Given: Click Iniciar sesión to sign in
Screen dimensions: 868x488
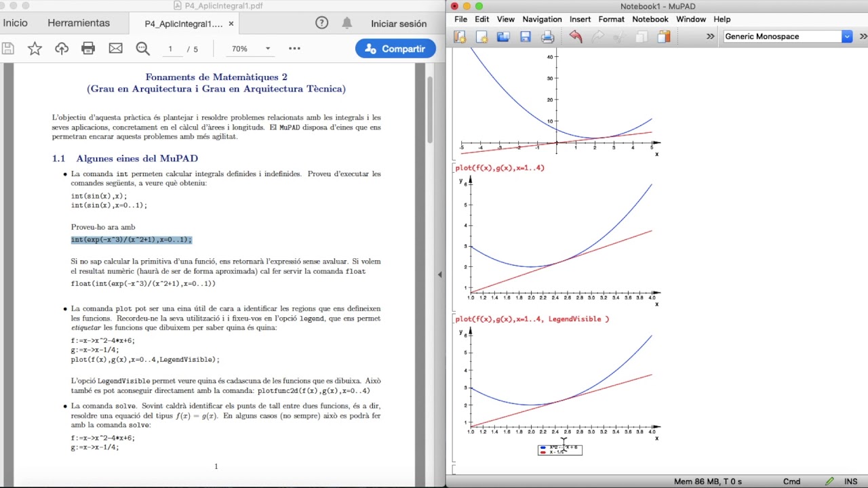Looking at the screenshot, I should [x=399, y=24].
